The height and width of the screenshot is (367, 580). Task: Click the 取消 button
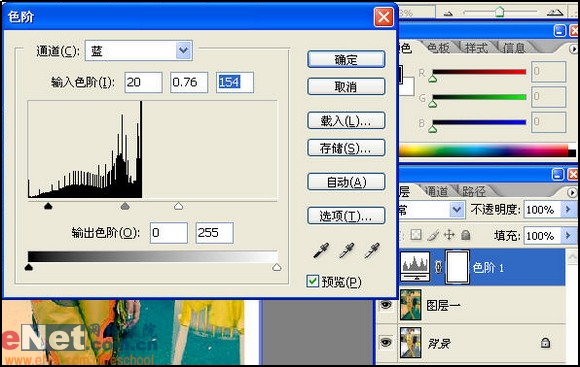(346, 87)
